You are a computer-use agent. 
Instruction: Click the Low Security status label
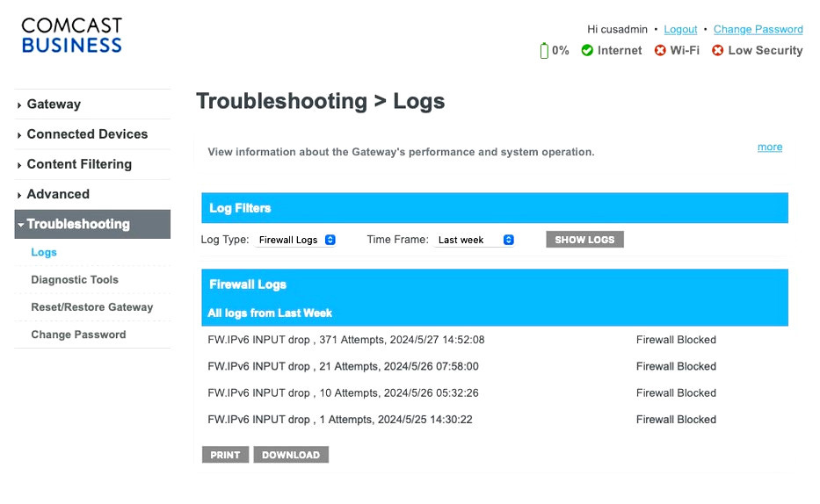tap(766, 51)
